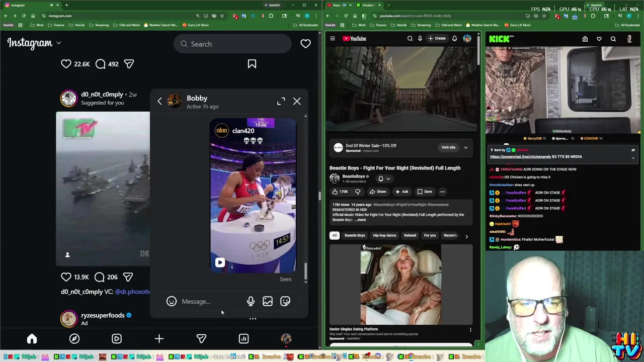Record a voice message with microphone icon
The image size is (644, 362).
pos(251,301)
